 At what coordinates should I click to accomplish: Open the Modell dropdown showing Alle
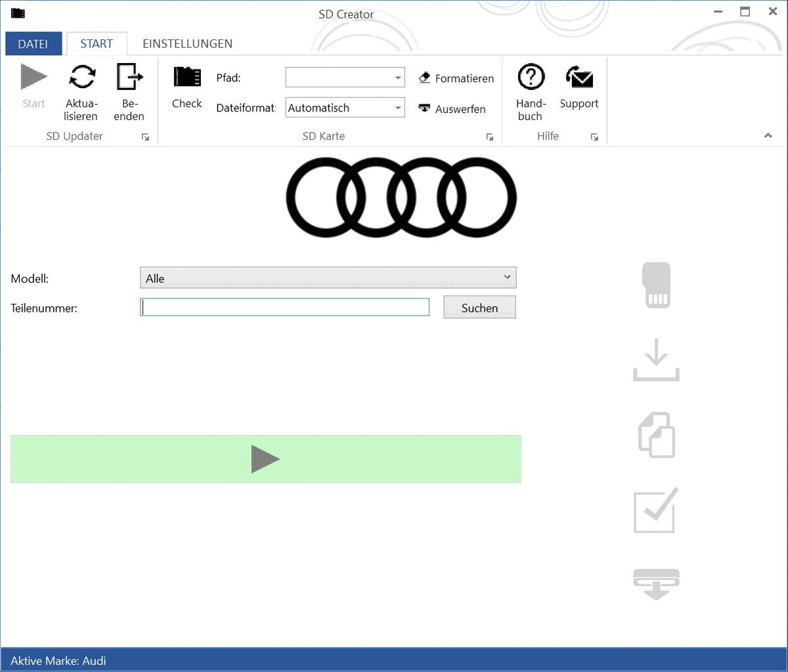point(328,278)
